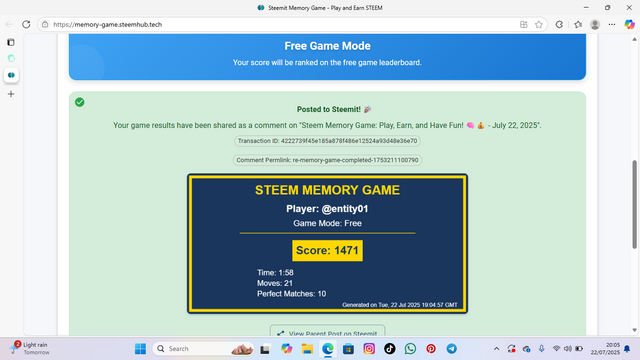The height and width of the screenshot is (360, 640).
Task: Open Microsoft Store from the taskbar
Action: point(348,349)
